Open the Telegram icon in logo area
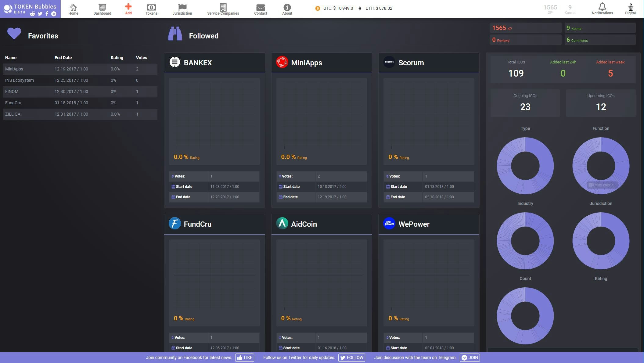This screenshot has height=363, width=644. click(x=54, y=14)
